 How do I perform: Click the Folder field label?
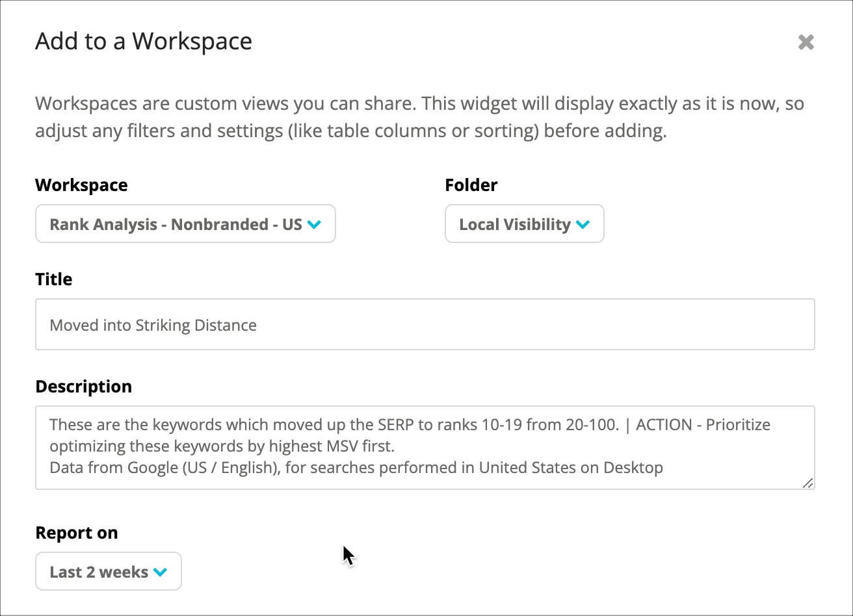pos(471,185)
